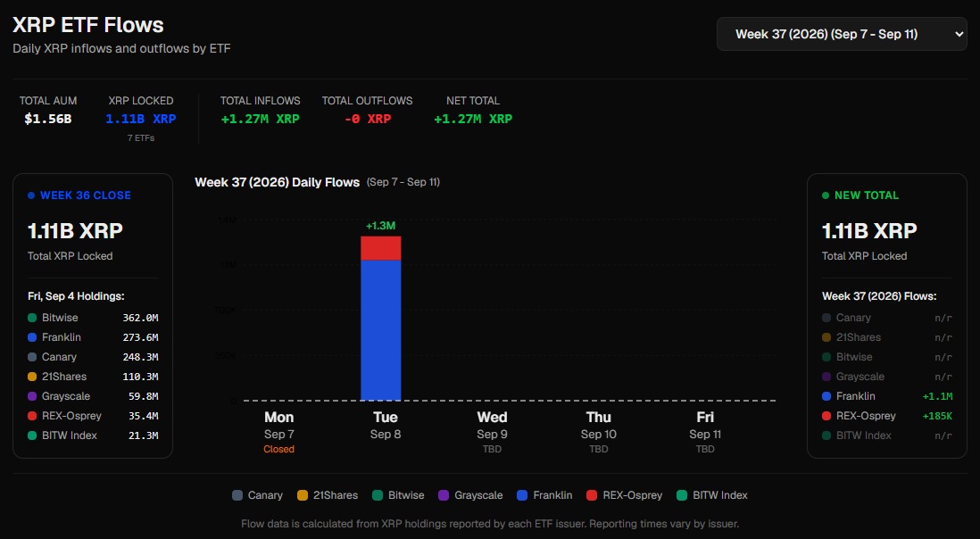
Task: Click Canary 248.3M holdings value
Action: click(140, 357)
